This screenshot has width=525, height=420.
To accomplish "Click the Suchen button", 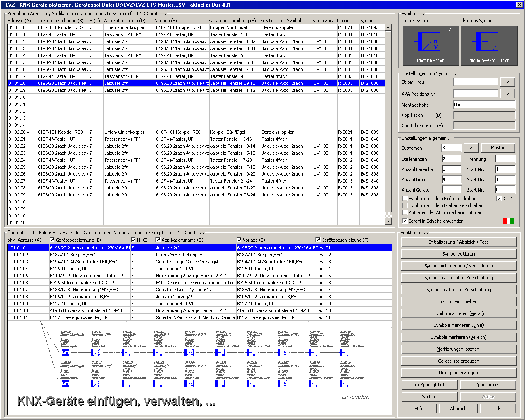I will pyautogui.click(x=429, y=397).
